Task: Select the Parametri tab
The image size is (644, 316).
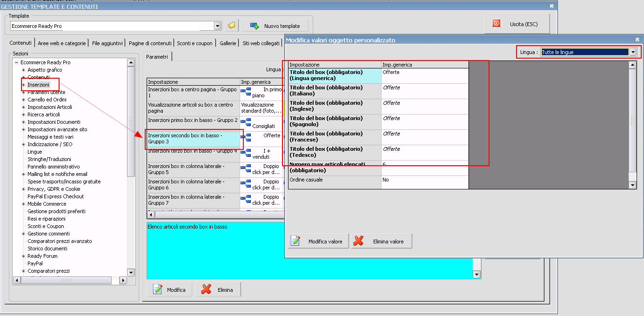Action: pos(157,56)
